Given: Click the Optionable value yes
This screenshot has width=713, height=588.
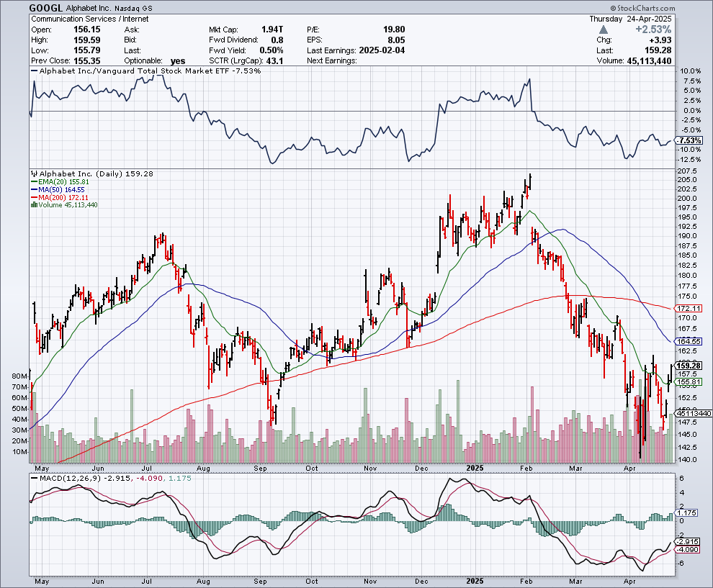Looking at the screenshot, I should coord(178,61).
